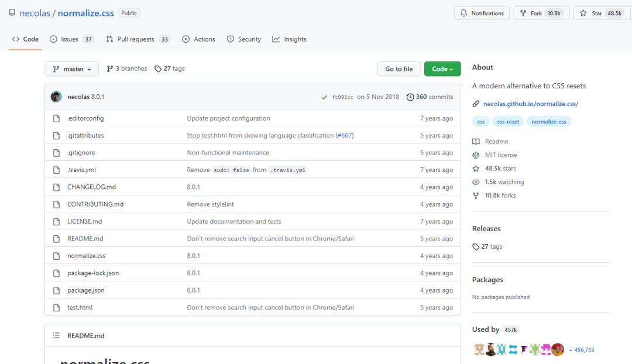Select the css topic tag
Viewport: 632px width, 364px height.
pyautogui.click(x=481, y=122)
